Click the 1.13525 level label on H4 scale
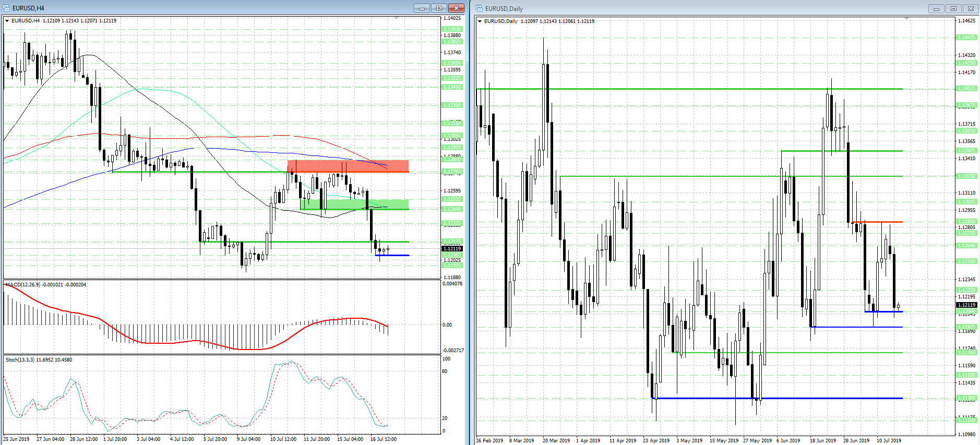980x445 pixels. click(452, 78)
